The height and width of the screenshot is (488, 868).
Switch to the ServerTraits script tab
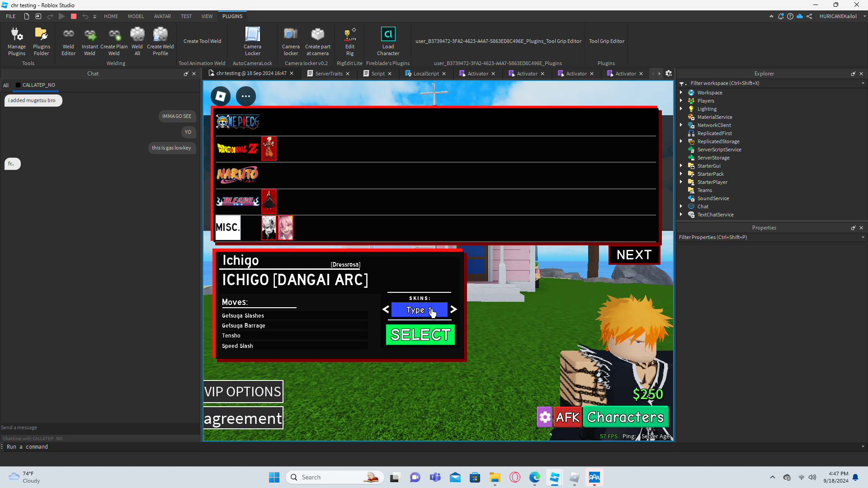(329, 74)
